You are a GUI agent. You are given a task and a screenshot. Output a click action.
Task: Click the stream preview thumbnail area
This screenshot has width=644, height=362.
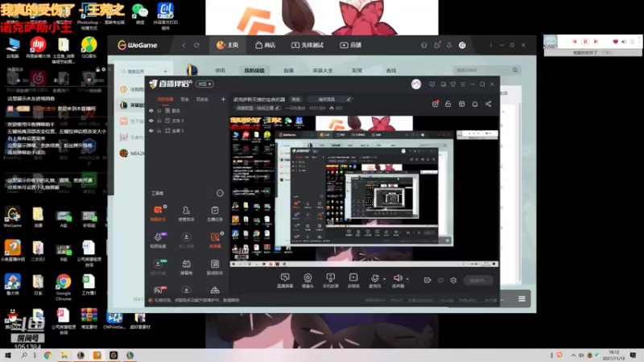364,191
